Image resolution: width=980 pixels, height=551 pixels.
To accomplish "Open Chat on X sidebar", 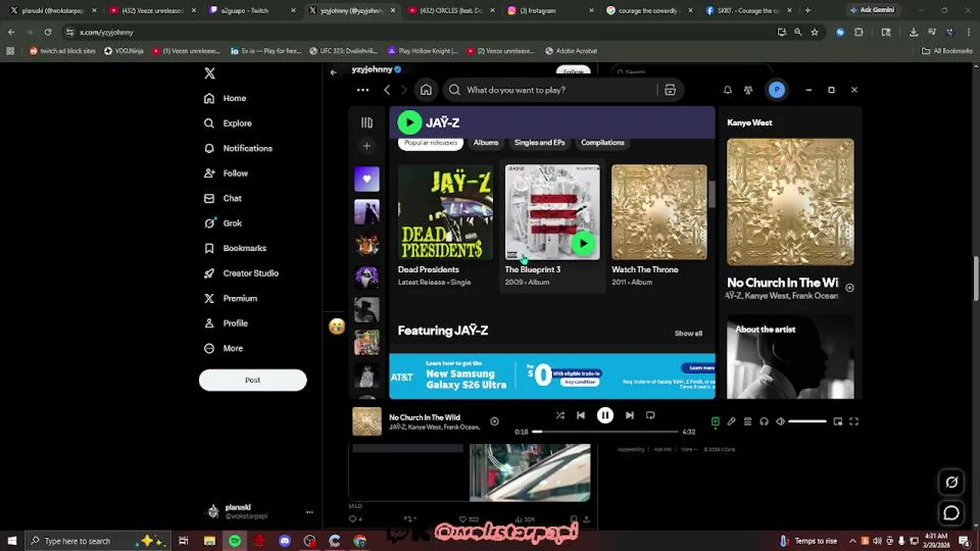I will [223, 198].
